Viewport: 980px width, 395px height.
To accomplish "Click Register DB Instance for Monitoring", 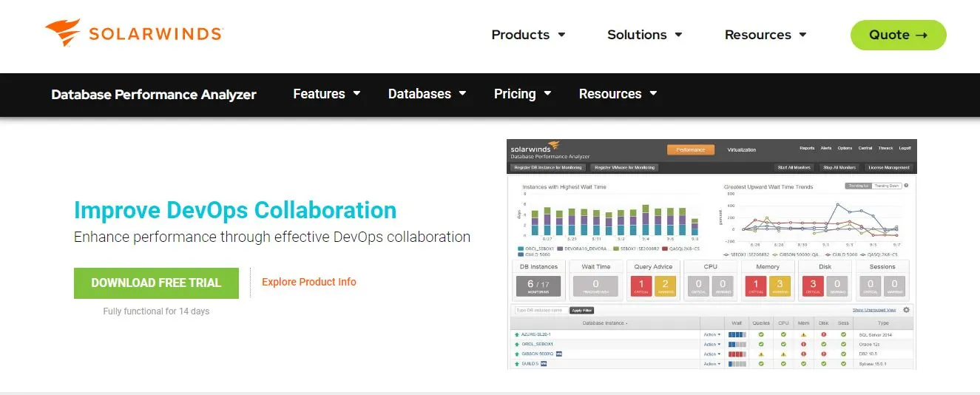I will point(548,168).
